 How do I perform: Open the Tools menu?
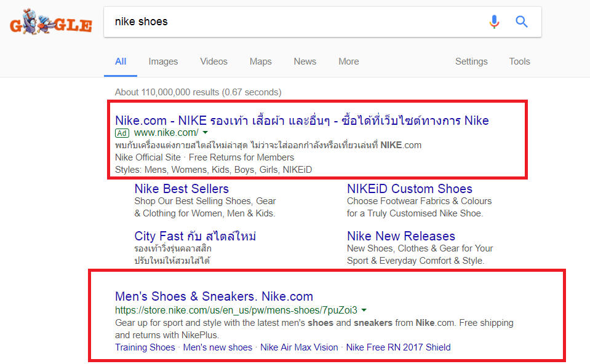(519, 61)
